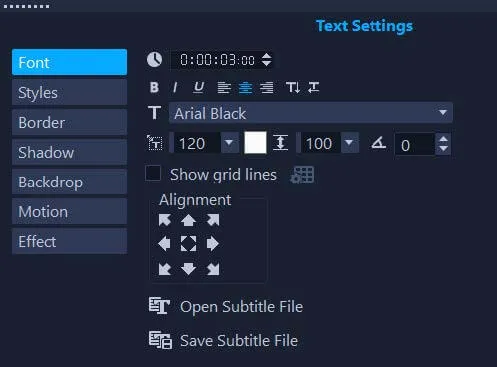
Task: Align text to the right
Action: point(267,88)
